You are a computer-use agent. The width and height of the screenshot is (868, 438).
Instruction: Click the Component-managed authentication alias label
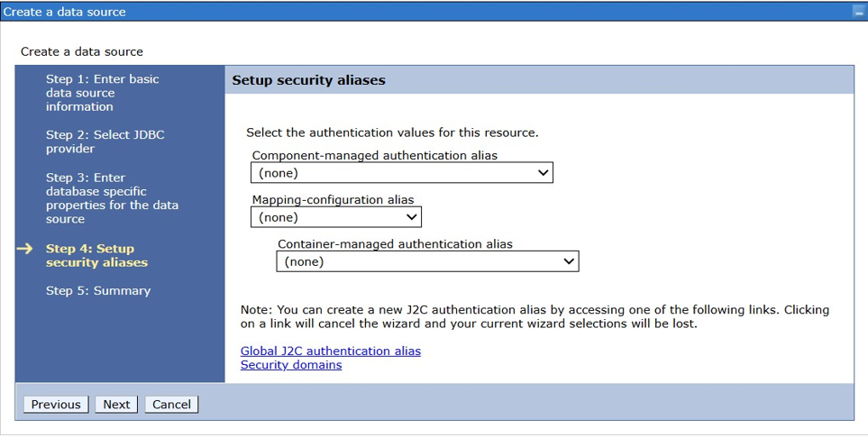(x=374, y=155)
